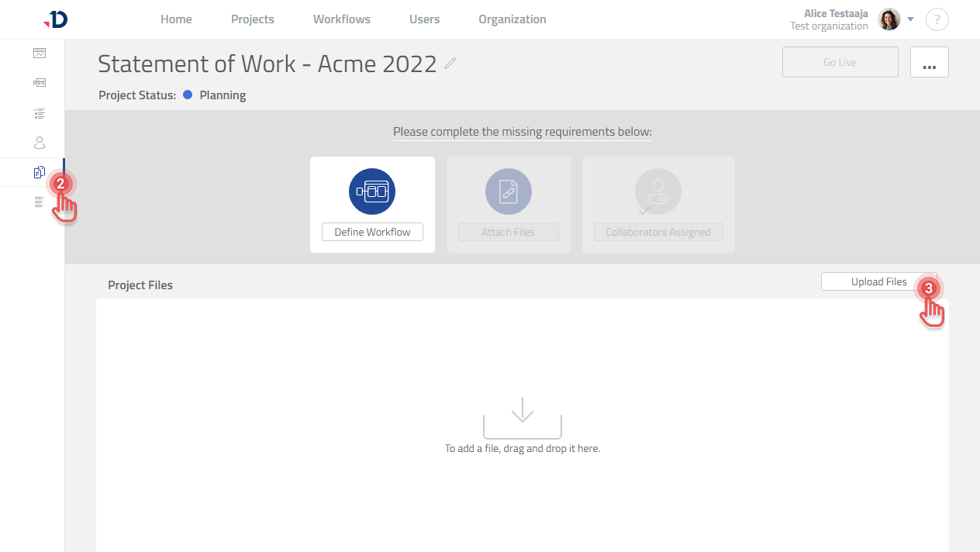980x552 pixels.
Task: Open the task checklist sidebar icon
Action: click(40, 113)
